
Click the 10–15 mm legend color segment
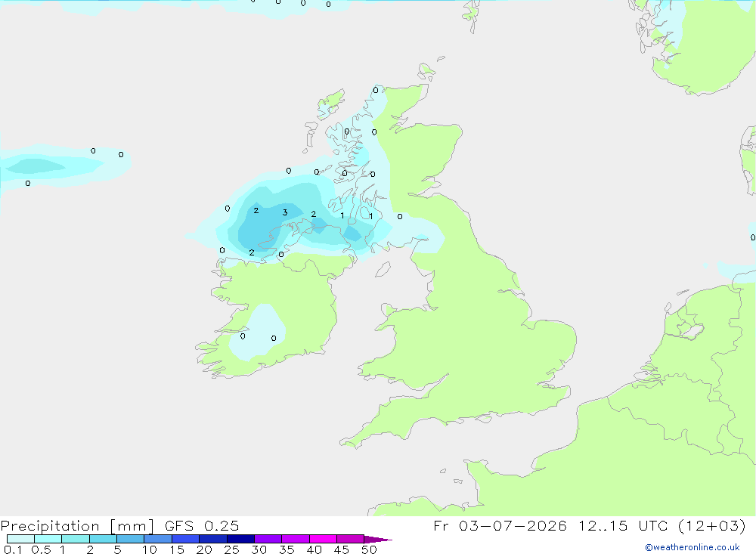click(x=158, y=539)
